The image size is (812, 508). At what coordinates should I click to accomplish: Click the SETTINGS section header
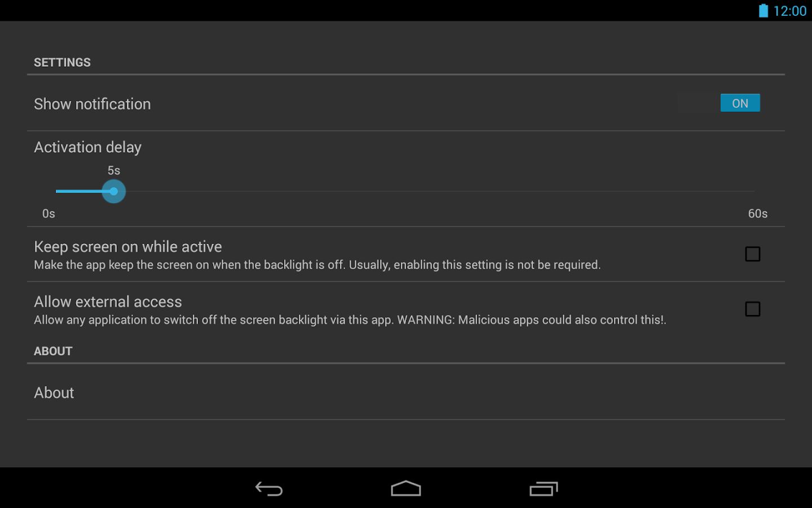62,62
